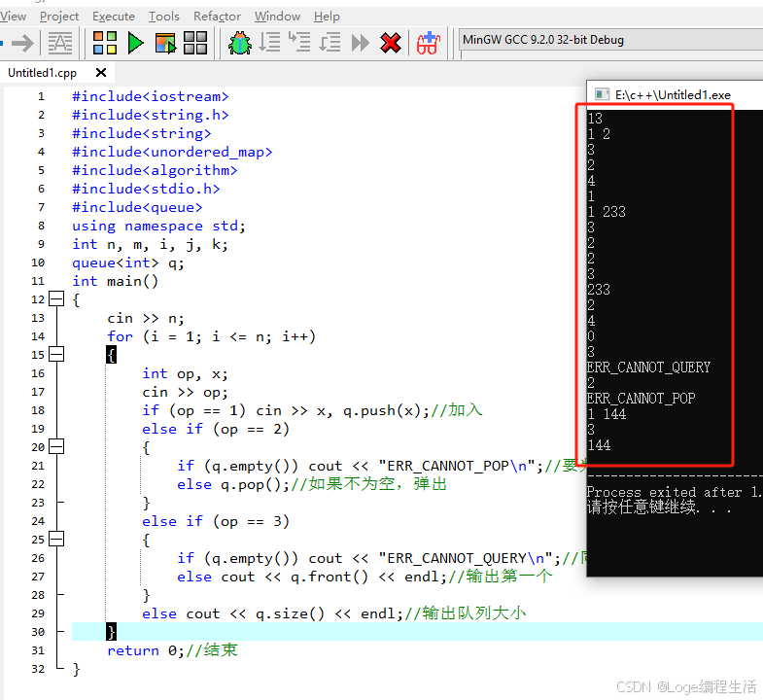This screenshot has width=763, height=700.
Task: Click the forward navigation arrow icon
Action: (22, 43)
